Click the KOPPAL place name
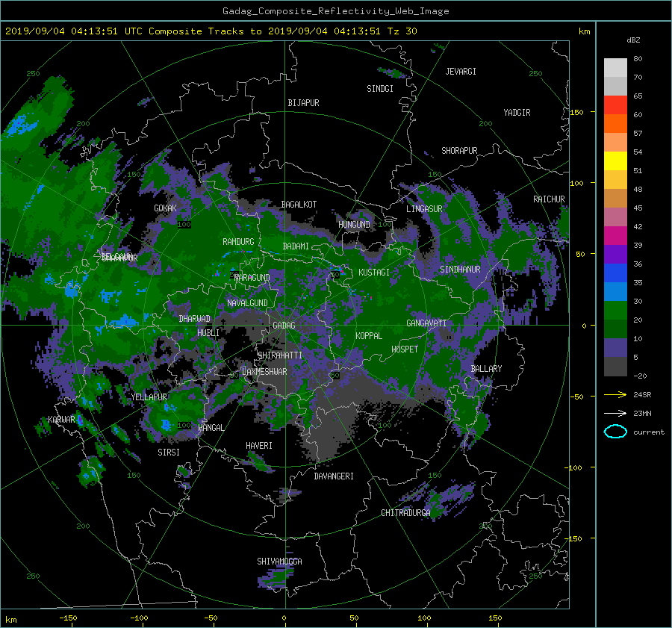672x628 pixels. point(369,336)
